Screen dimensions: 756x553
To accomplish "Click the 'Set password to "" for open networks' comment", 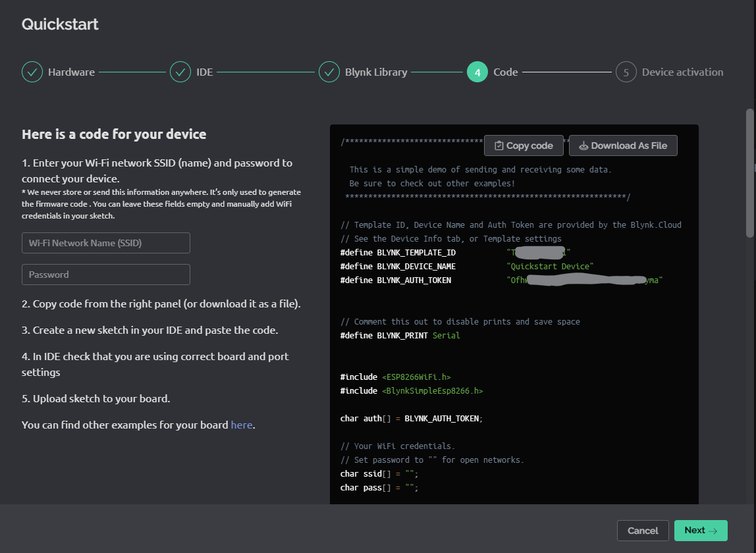I will pos(432,460).
